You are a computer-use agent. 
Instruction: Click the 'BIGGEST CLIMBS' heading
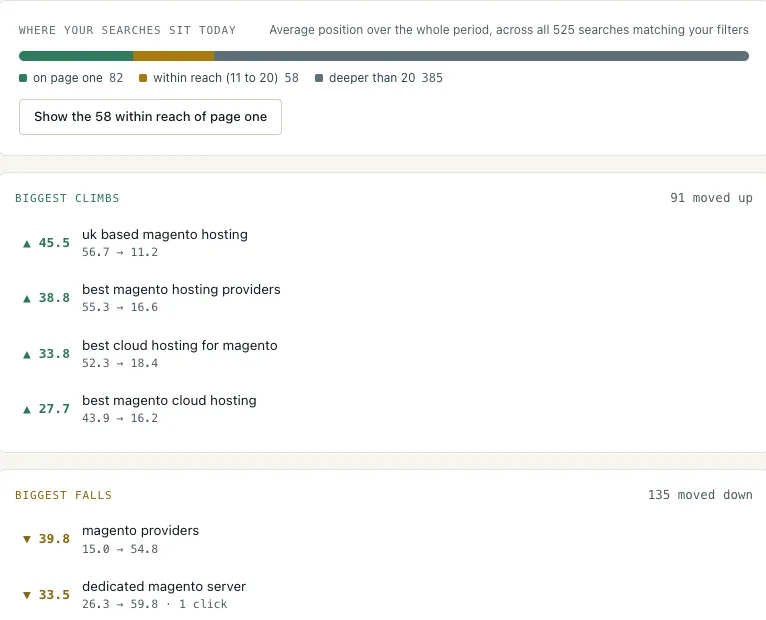67,198
